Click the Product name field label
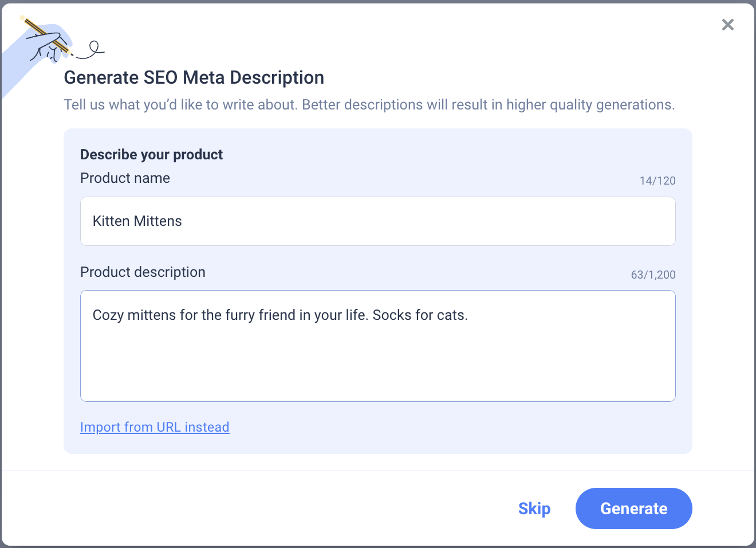 [x=125, y=178]
